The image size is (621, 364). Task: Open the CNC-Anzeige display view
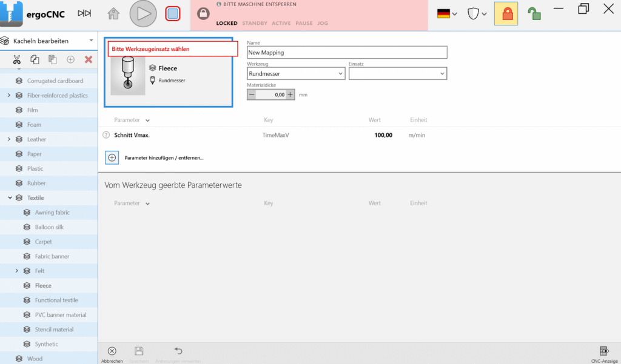604,354
